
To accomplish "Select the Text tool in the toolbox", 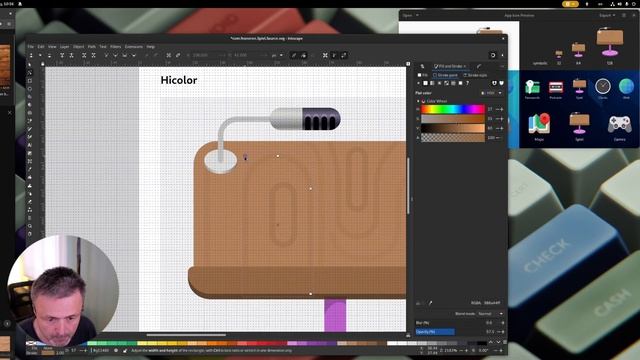I will [x=30, y=145].
